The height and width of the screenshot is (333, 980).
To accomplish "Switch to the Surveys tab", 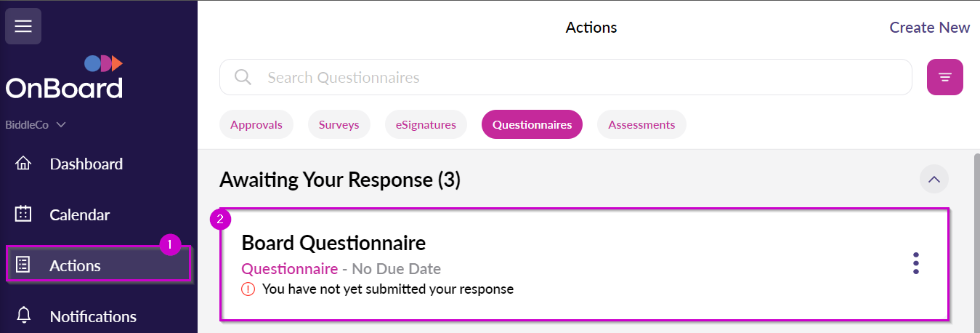I will [x=339, y=124].
